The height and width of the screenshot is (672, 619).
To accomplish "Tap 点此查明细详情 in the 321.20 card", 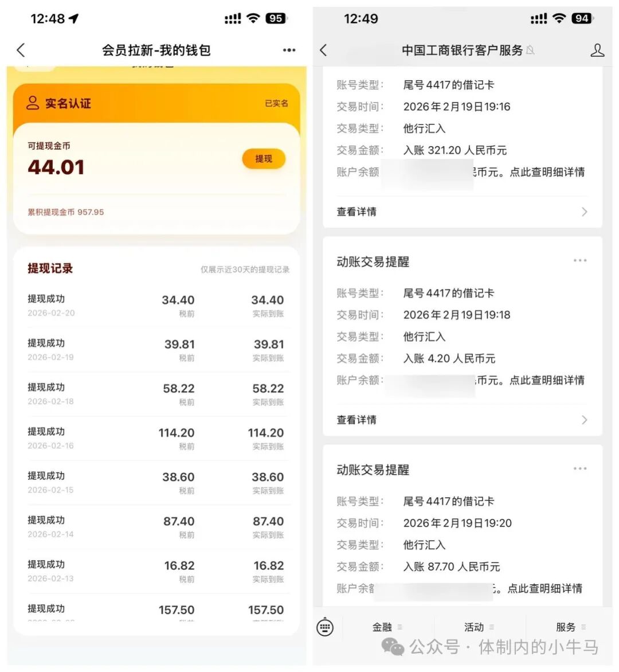I will tap(547, 172).
